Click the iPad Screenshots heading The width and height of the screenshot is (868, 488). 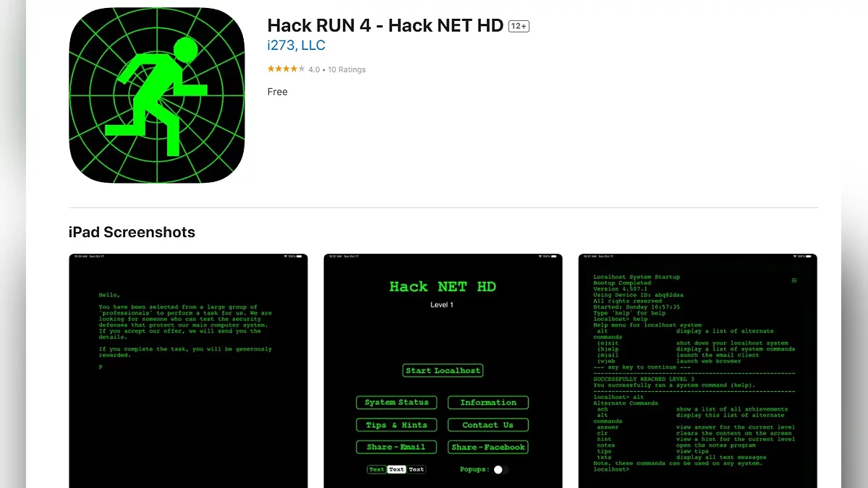click(x=132, y=232)
